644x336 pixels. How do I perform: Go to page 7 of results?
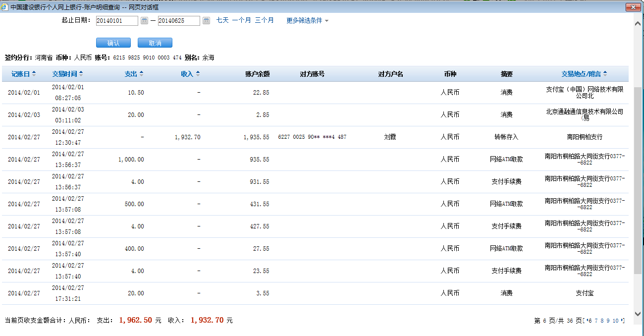click(596, 321)
